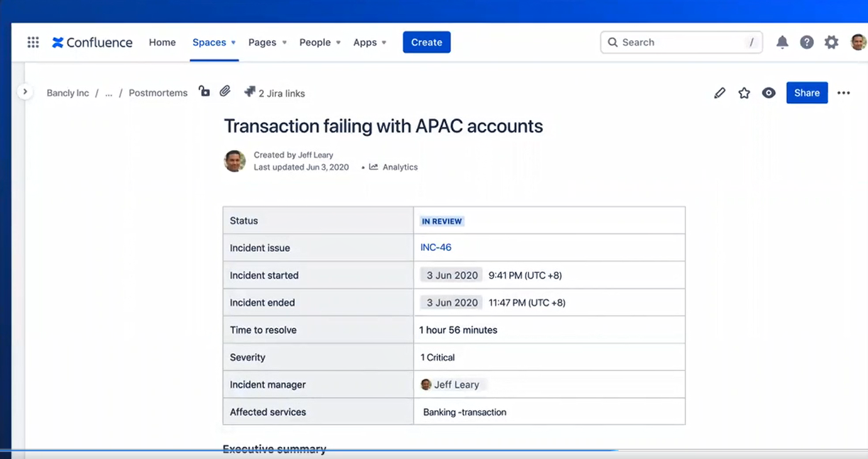Click the Affected services row label
Screen dimensions: 868x459
click(x=268, y=412)
